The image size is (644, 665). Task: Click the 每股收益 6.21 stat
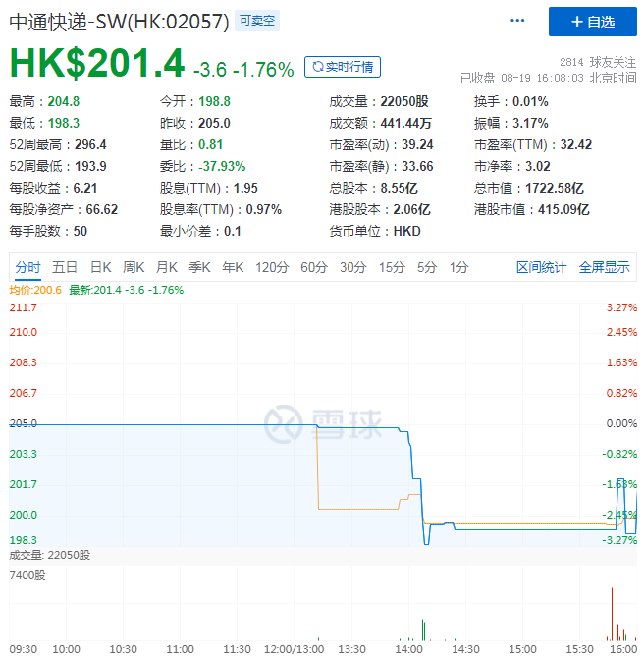tap(53, 189)
